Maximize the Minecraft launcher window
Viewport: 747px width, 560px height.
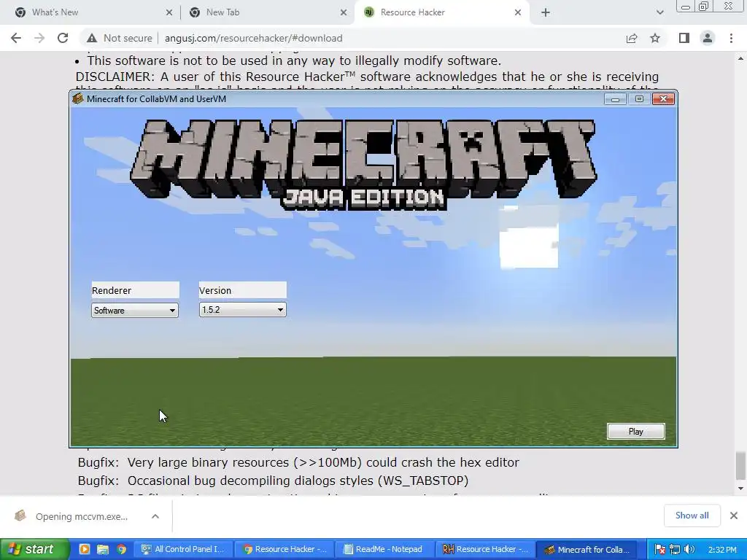coord(639,98)
